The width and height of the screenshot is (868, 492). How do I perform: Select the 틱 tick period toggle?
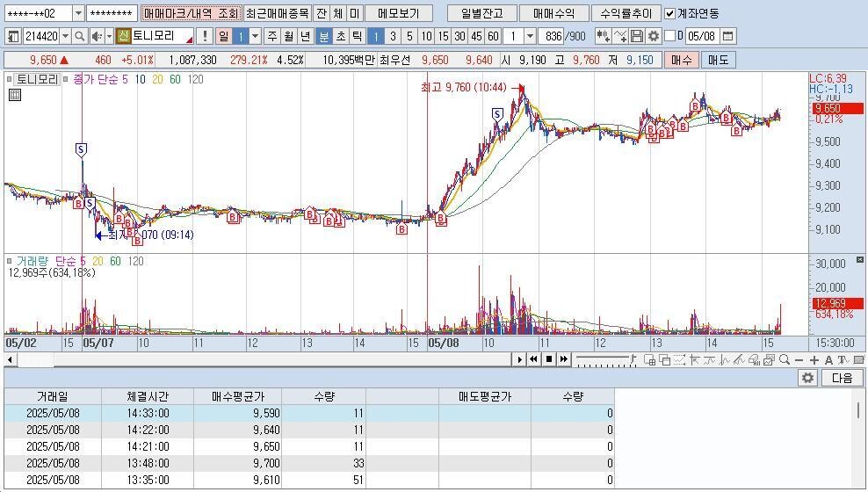point(357,37)
